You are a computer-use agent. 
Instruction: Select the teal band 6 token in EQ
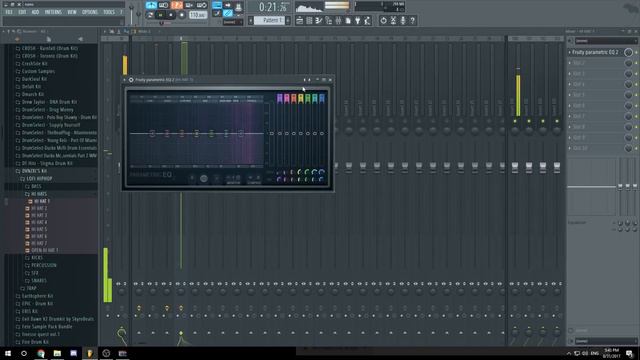[x=315, y=98]
